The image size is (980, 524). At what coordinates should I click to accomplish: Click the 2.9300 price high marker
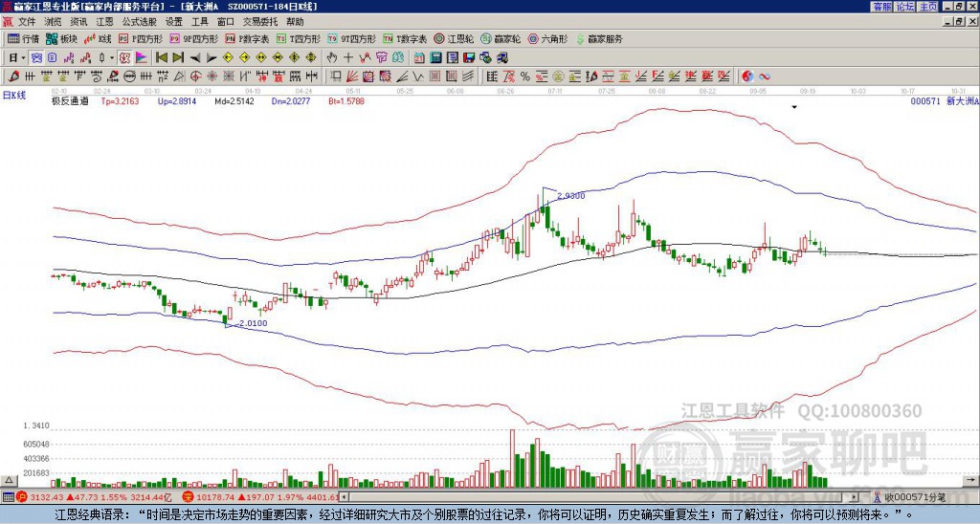pyautogui.click(x=570, y=196)
